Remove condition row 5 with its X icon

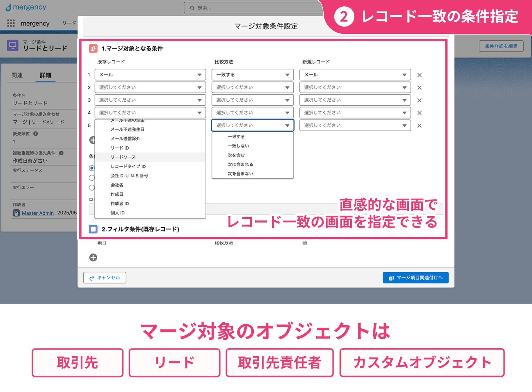pyautogui.click(x=419, y=125)
